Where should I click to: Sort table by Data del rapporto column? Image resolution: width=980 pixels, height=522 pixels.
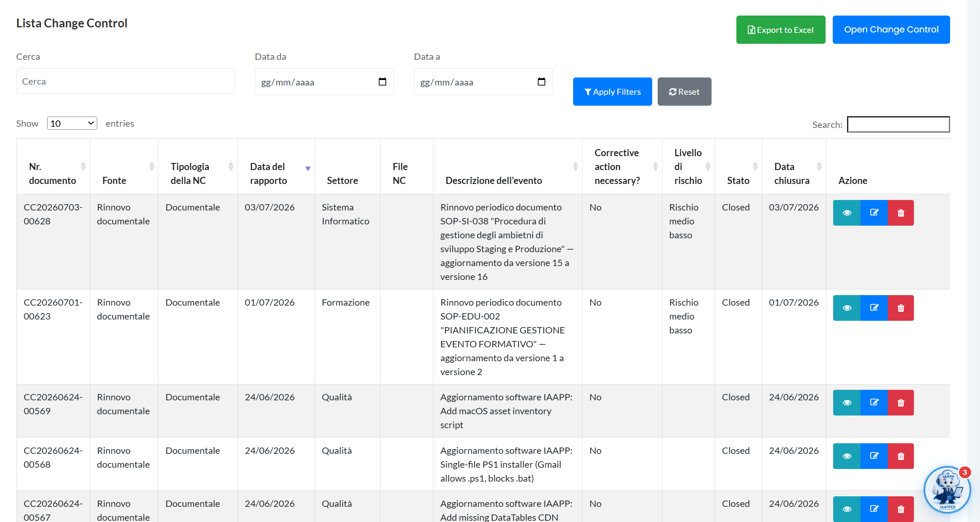tap(276, 166)
